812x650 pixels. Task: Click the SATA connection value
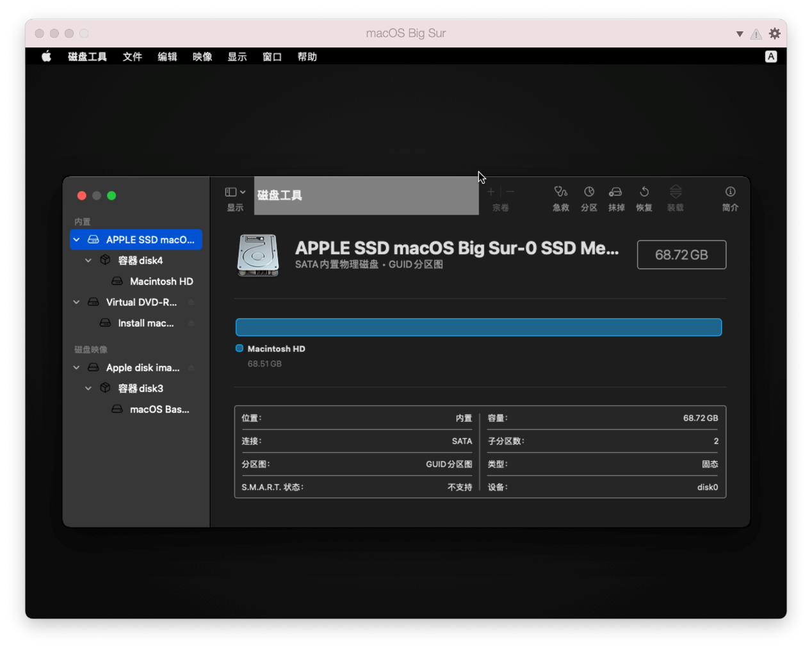tap(462, 441)
